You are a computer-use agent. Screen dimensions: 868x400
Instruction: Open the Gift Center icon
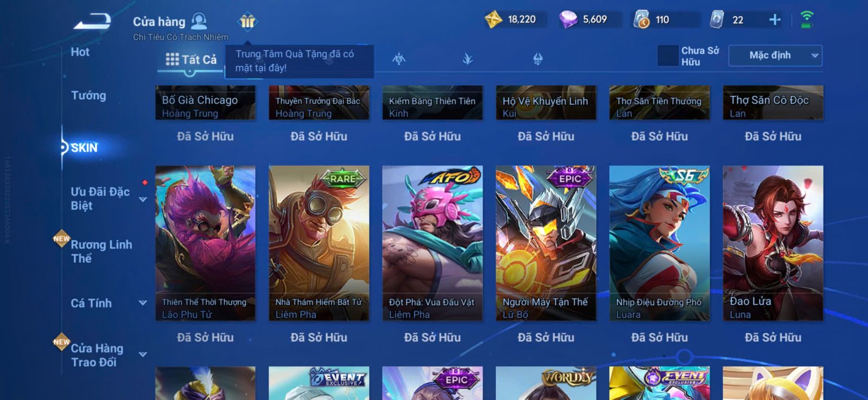(x=247, y=22)
